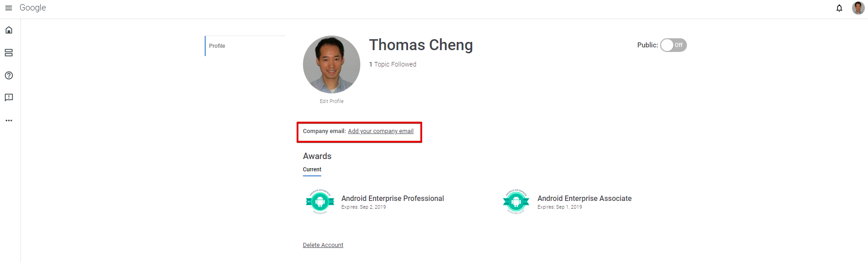Click the Edit Profile link
Screen dimensions: 868x262
[331, 101]
